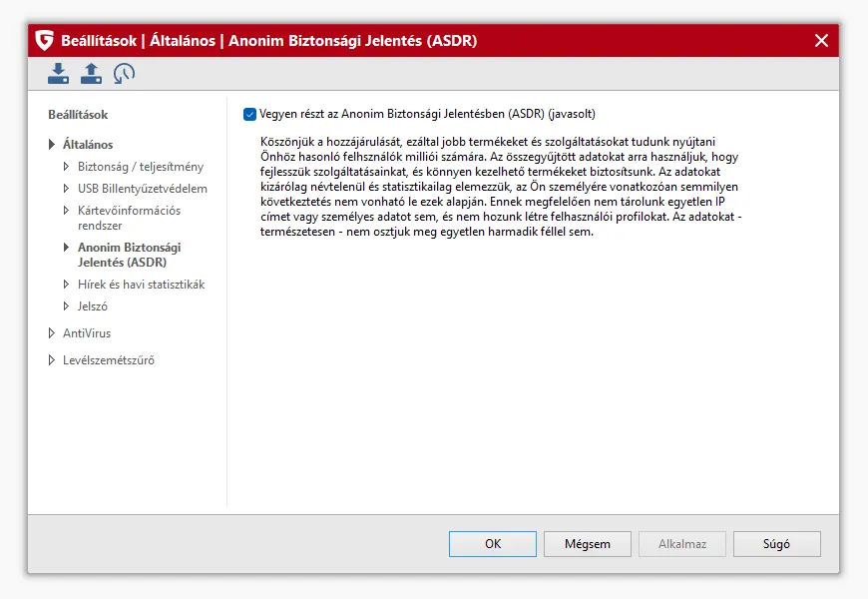This screenshot has height=599, width=868.
Task: Open help with Súgó button
Action: 776,544
